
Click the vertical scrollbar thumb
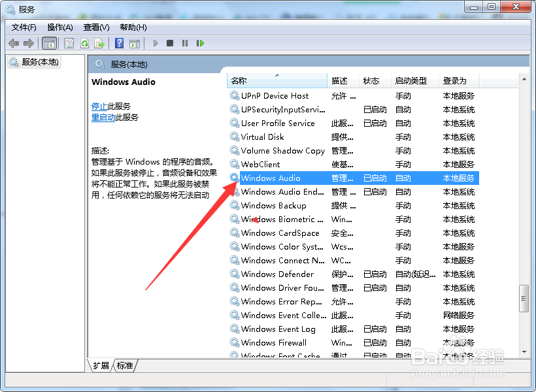point(524,299)
